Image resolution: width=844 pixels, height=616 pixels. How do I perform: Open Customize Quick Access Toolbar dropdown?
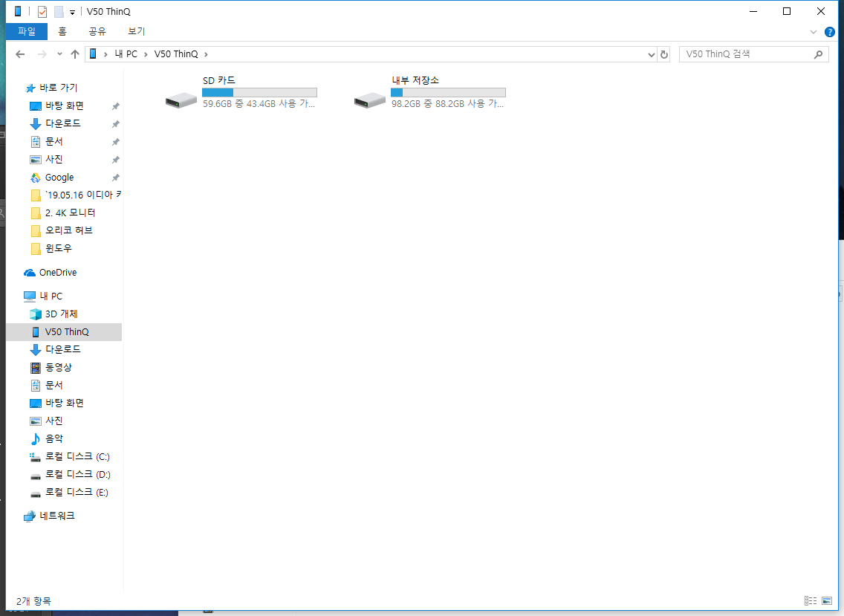coord(72,12)
